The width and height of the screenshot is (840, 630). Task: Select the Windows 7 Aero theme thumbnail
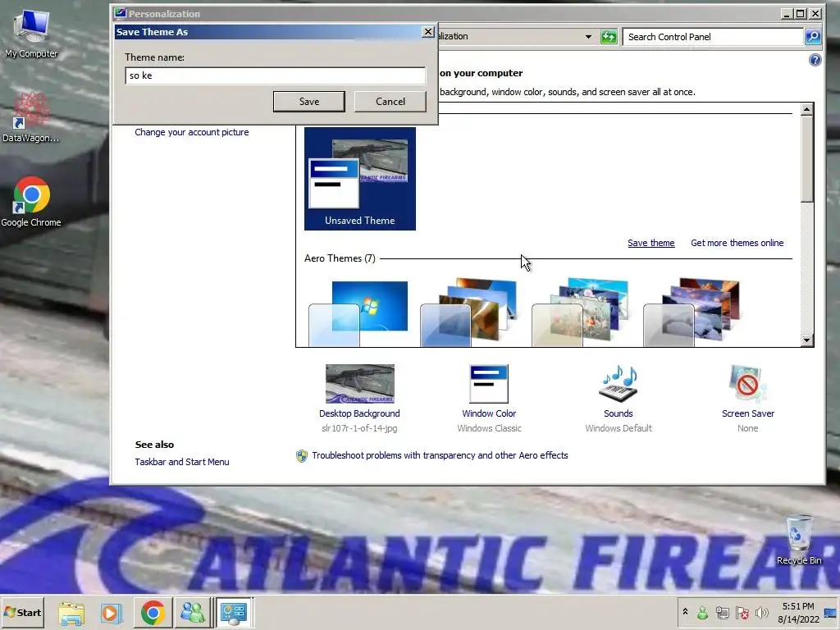(359, 313)
